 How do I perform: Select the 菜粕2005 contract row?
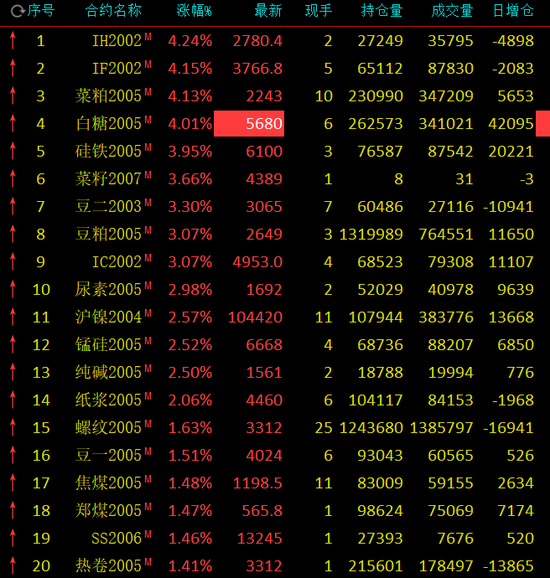point(275,96)
